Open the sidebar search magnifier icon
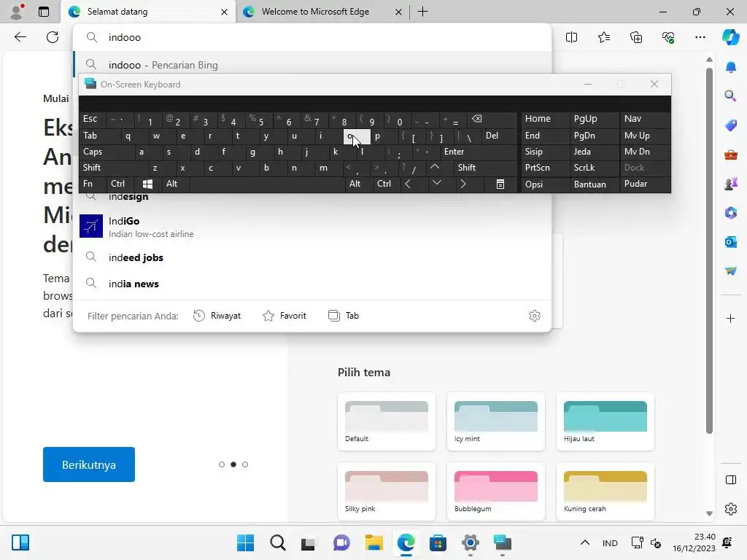 731,96
